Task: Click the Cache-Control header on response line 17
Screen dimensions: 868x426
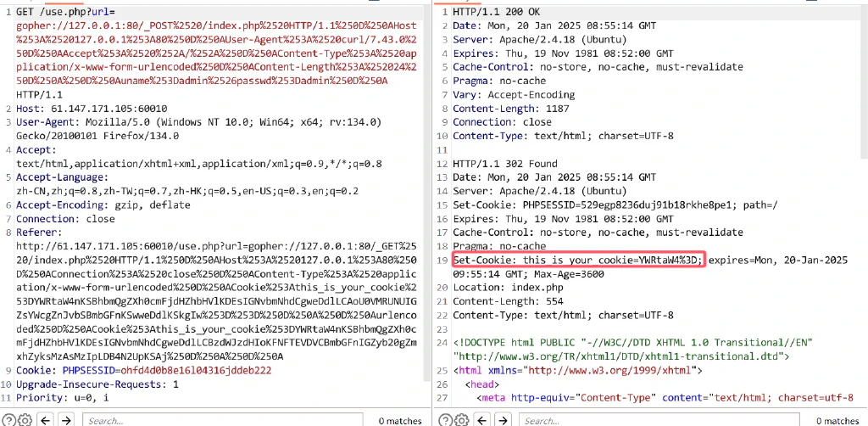Action: tap(598, 233)
